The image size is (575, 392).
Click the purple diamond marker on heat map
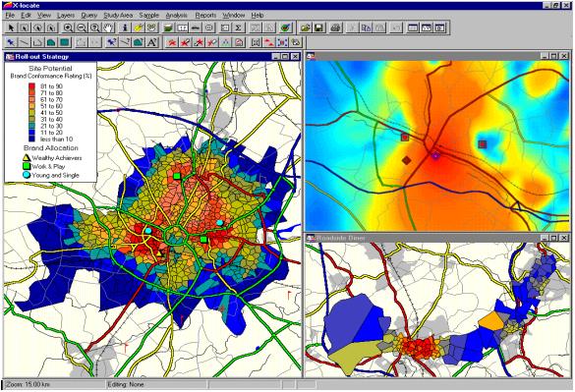tap(435, 155)
